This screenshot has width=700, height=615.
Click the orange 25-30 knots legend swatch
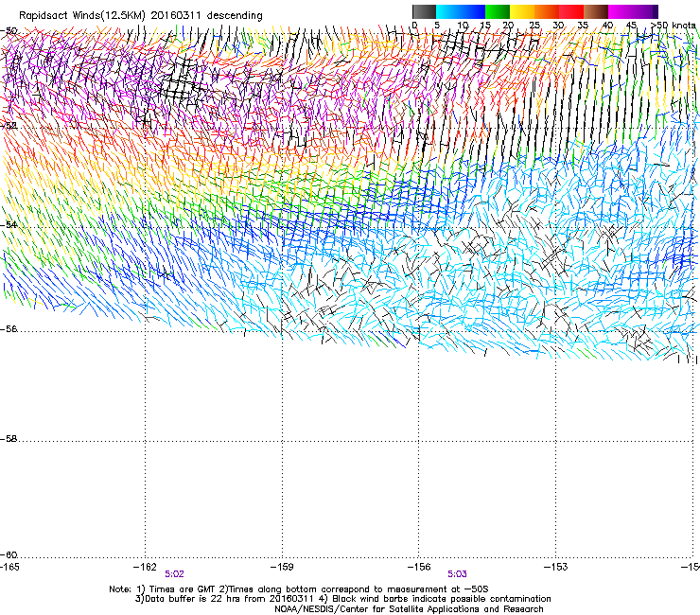pyautogui.click(x=547, y=11)
